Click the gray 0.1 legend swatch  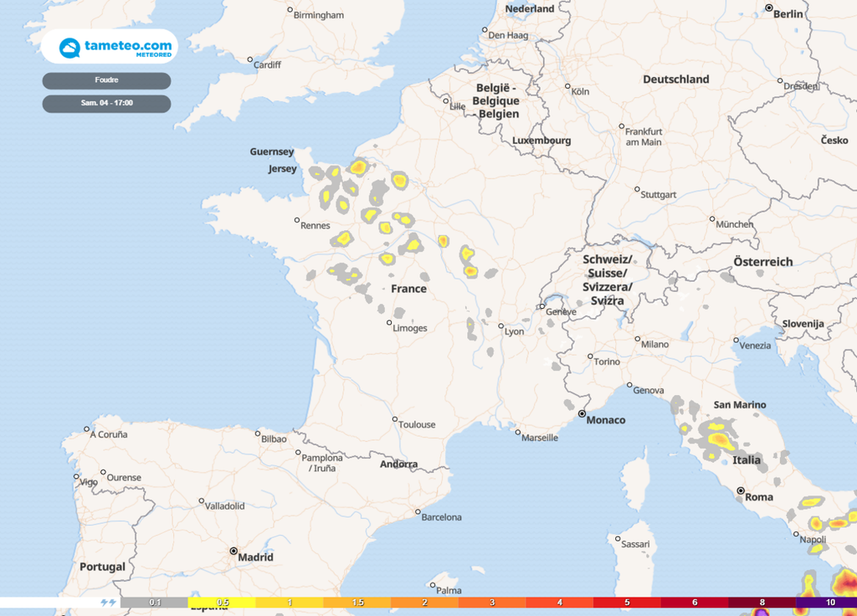click(x=155, y=602)
